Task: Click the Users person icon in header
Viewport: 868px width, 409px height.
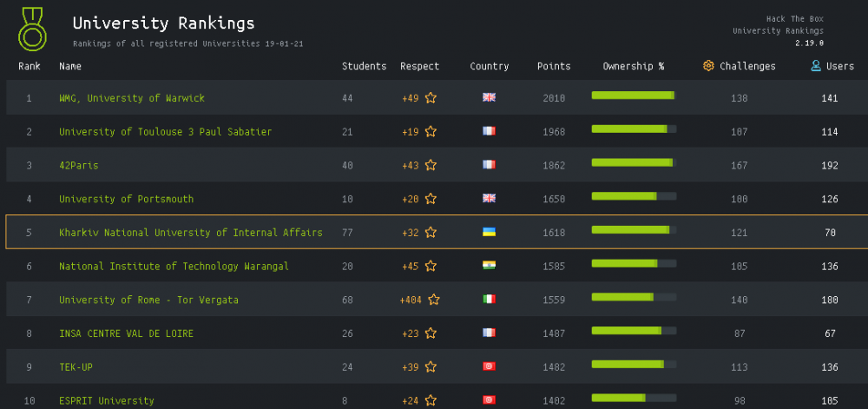Action: click(816, 66)
